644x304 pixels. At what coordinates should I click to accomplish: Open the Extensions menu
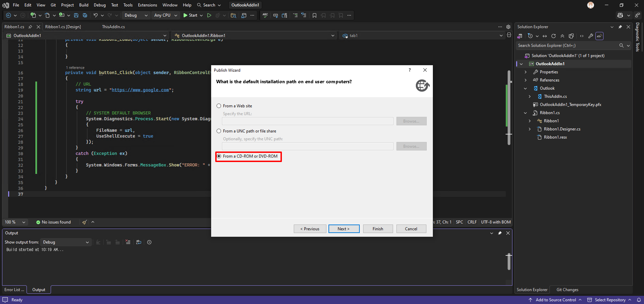pyautogui.click(x=148, y=5)
